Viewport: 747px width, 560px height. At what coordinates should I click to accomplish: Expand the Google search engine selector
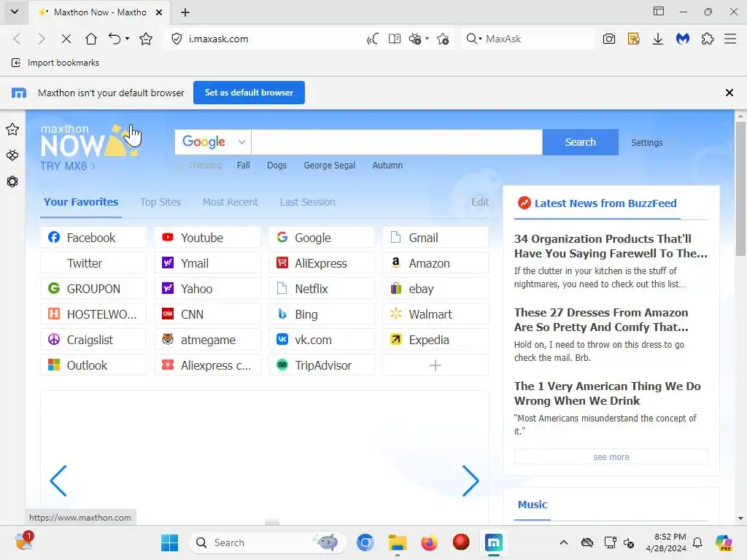[x=213, y=142]
